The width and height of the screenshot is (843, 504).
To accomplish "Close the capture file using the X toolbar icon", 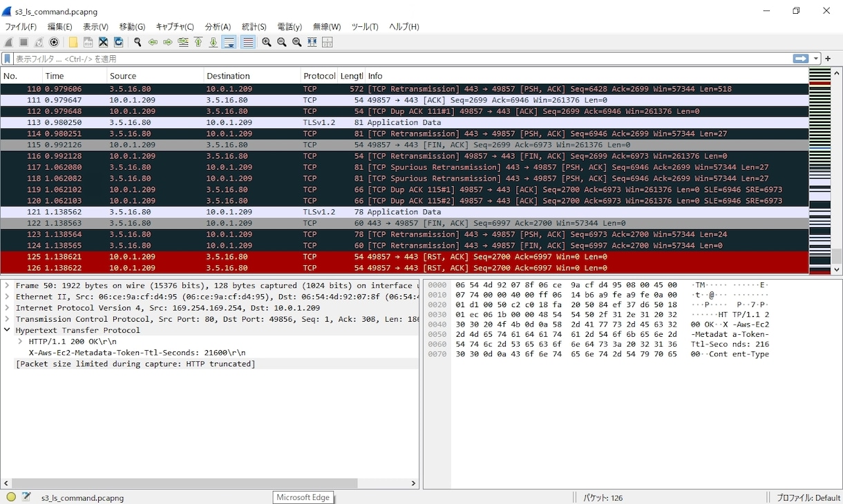I will coord(104,42).
